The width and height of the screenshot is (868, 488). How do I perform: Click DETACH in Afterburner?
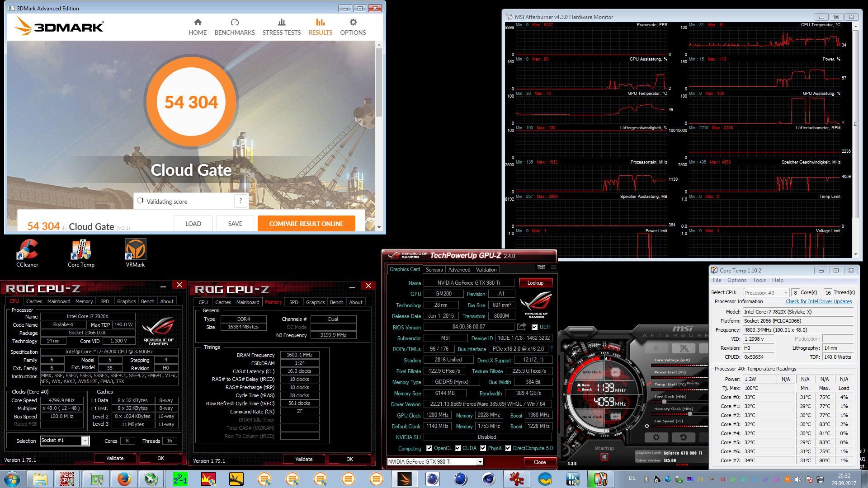682,465
